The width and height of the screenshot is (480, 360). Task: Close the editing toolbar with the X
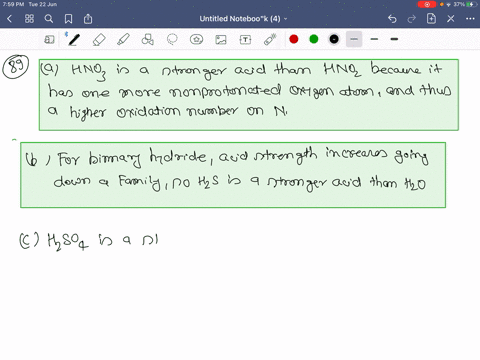pyautogui.click(x=451, y=19)
